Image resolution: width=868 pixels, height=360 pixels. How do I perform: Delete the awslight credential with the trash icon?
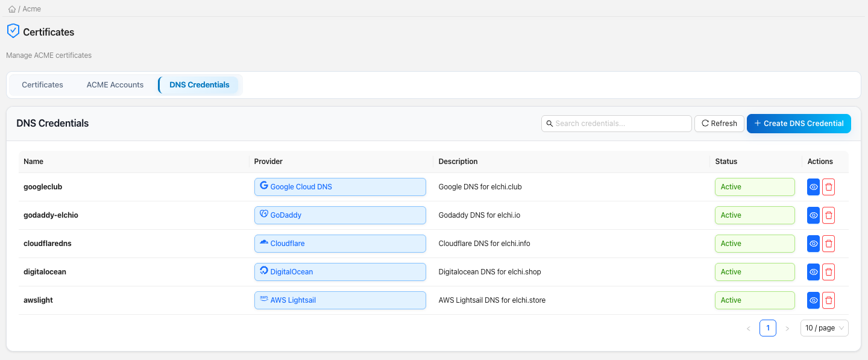[x=828, y=300]
